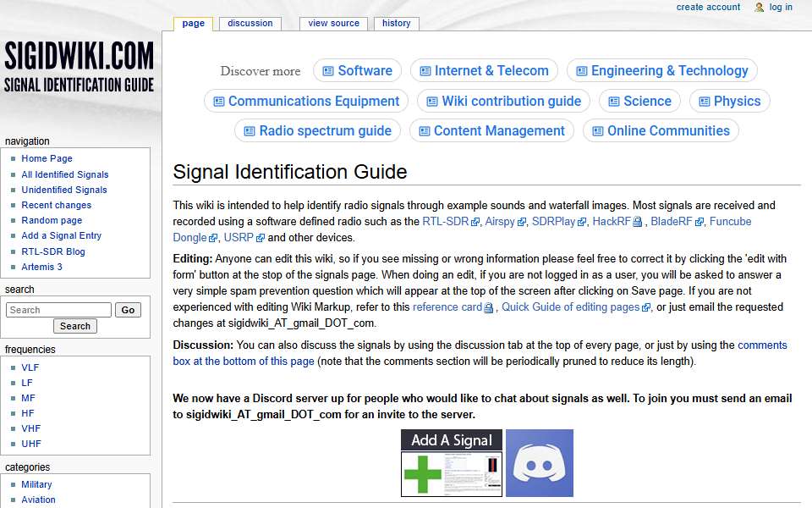Click the icon in Physics chip
Screen dimensions: 812x508
pos(705,102)
